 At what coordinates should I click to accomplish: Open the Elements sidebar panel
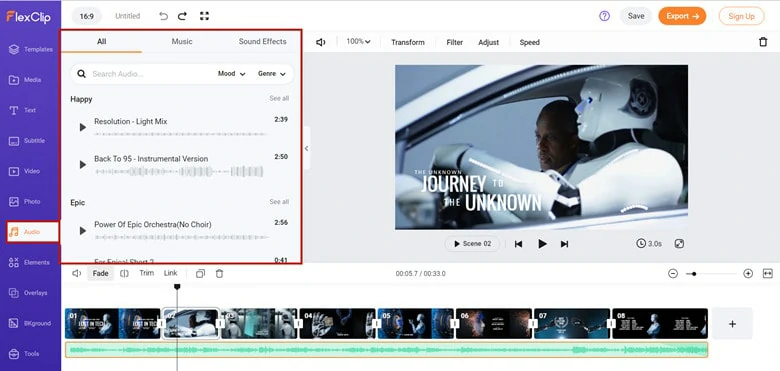point(30,263)
